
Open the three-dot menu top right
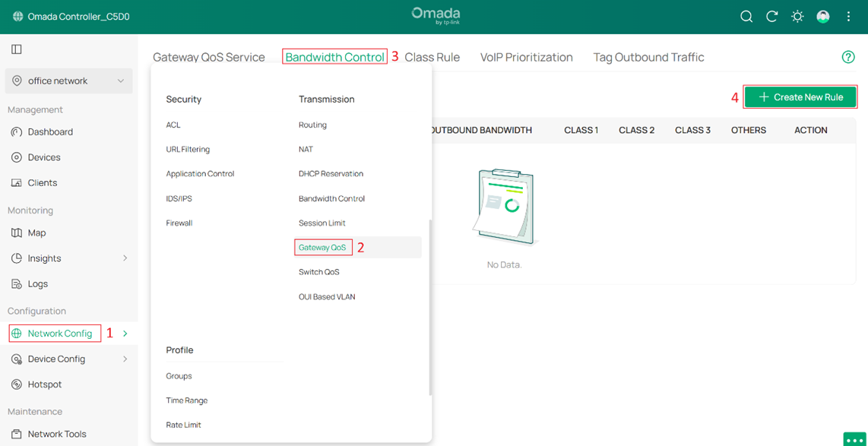pyautogui.click(x=848, y=16)
